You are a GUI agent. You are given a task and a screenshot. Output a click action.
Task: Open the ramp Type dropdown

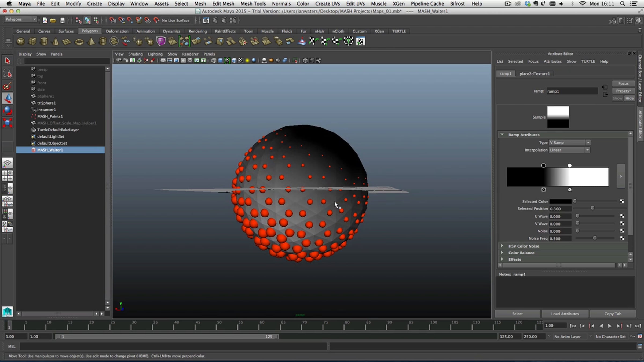click(x=569, y=143)
